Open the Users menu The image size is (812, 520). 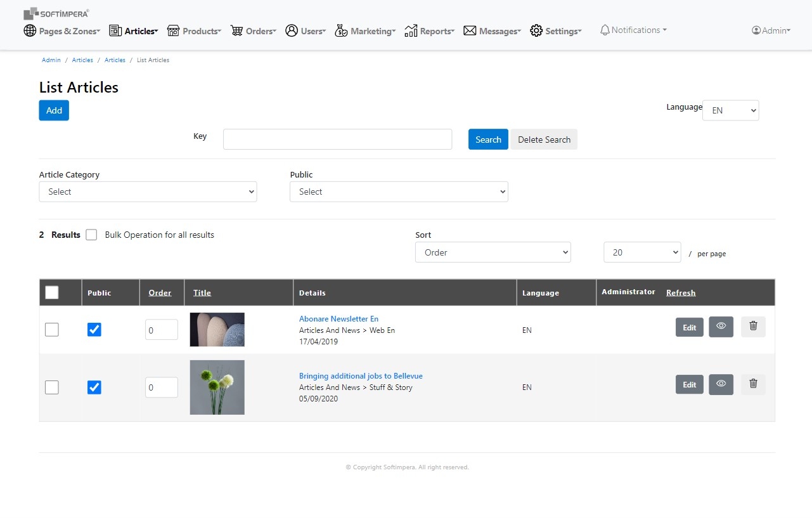[x=306, y=30]
